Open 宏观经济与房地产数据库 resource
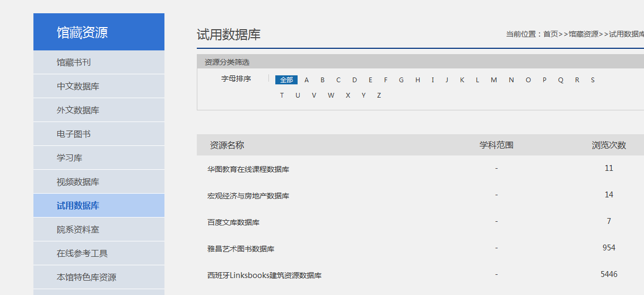Viewport: 644px width, 295px height. tap(248, 196)
